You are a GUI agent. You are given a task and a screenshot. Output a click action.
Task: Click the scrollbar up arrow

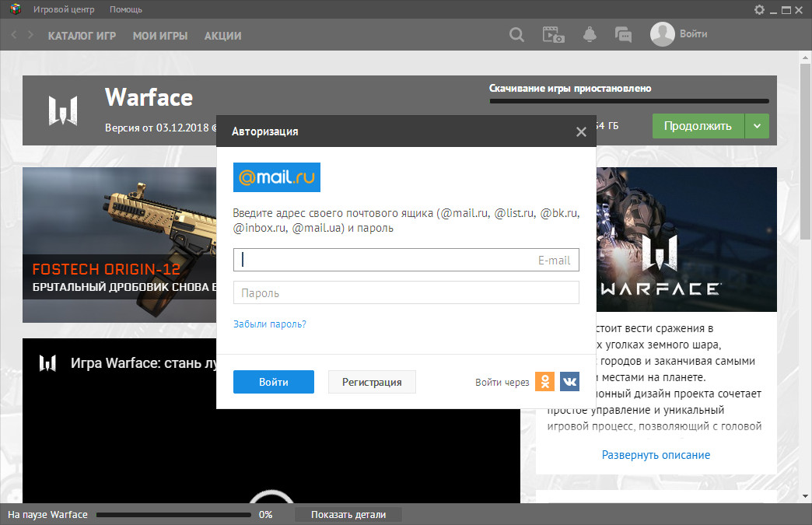pos(805,57)
